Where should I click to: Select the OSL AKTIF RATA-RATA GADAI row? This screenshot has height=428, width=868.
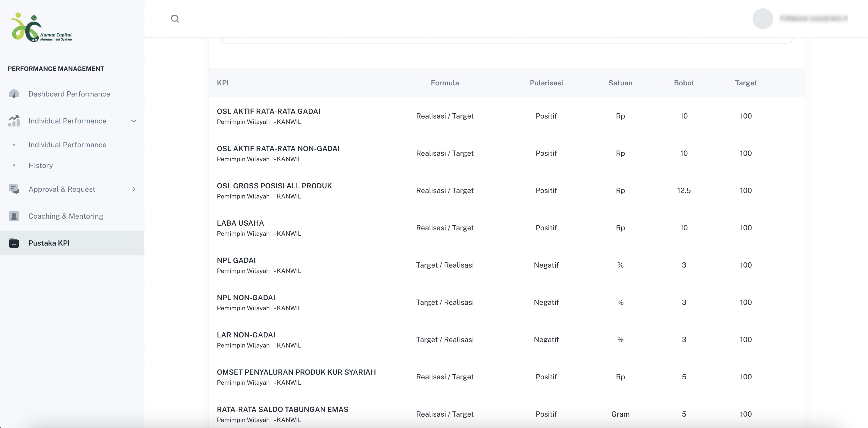(x=268, y=112)
